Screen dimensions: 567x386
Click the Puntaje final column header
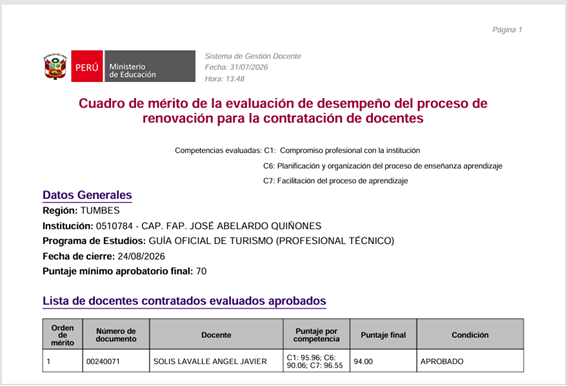tap(383, 335)
